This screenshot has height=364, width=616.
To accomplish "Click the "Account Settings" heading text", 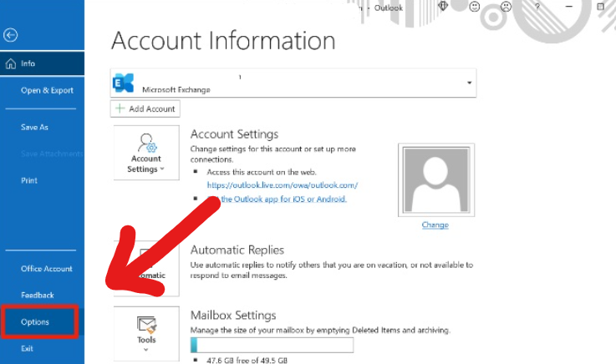I will point(235,134).
